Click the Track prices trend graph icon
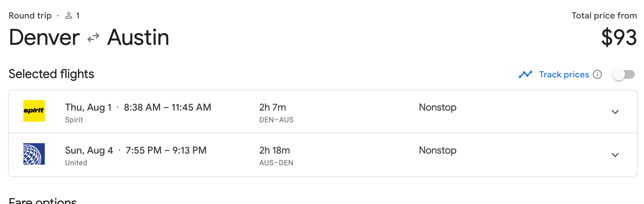Viewport: 644px width, 204px height. [525, 74]
